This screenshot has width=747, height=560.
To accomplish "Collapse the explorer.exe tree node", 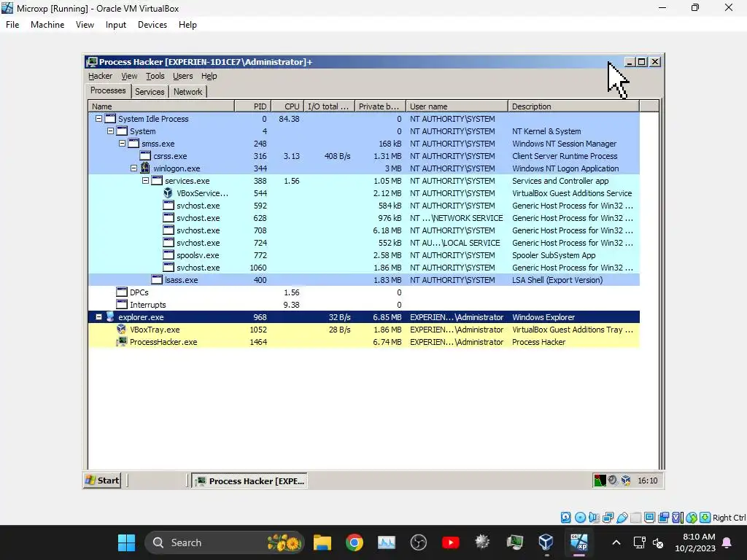I will coord(98,316).
